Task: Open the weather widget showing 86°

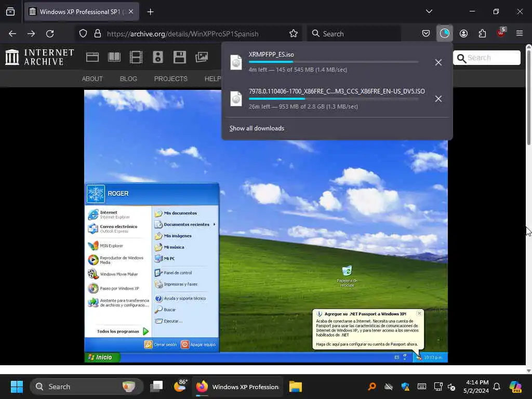Action: click(180, 386)
